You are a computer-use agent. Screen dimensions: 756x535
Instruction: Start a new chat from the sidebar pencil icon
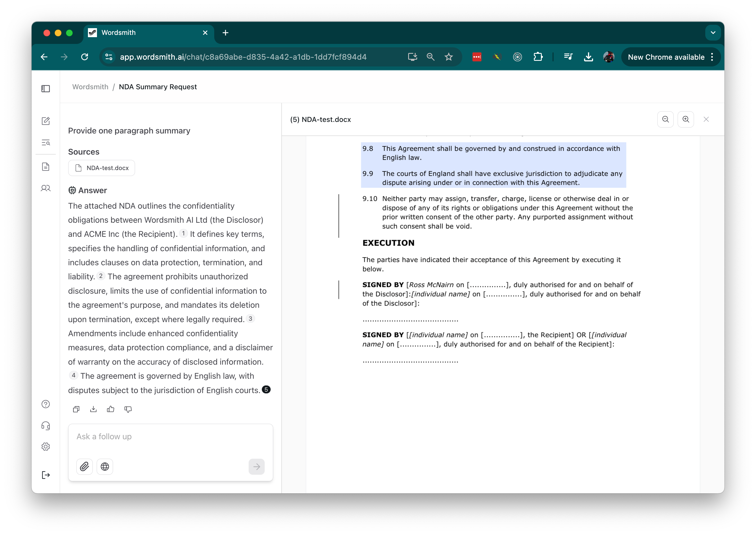pos(46,121)
